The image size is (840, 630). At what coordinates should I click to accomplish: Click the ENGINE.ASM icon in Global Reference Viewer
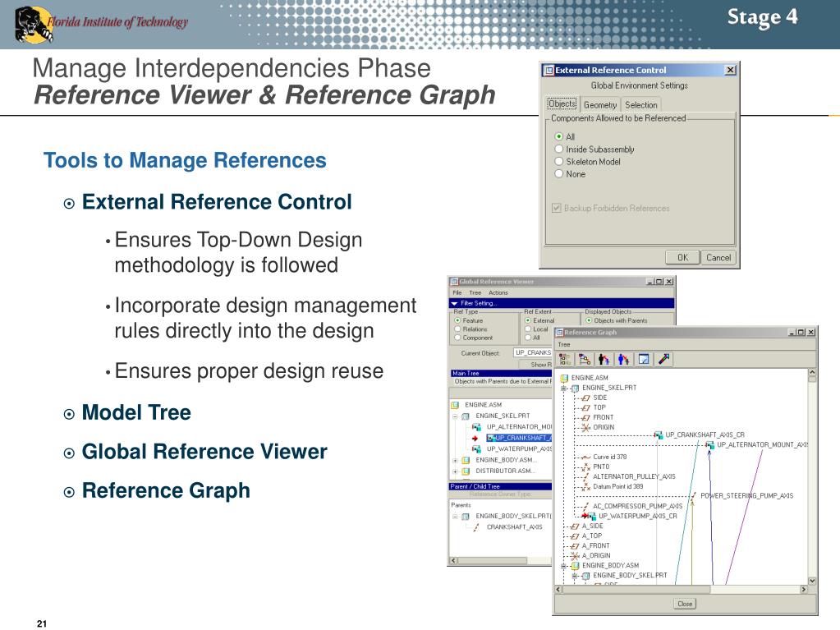456,405
